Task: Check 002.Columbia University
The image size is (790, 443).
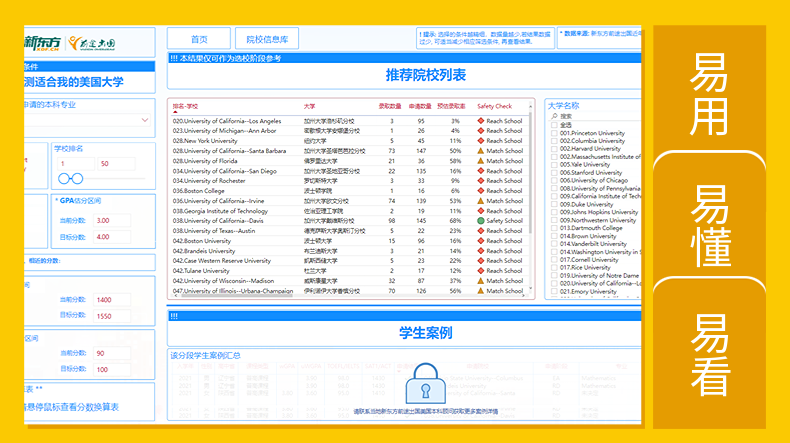Action: tap(554, 141)
